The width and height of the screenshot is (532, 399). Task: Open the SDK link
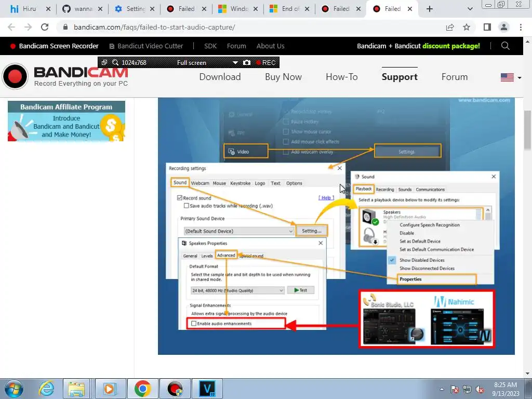click(210, 46)
